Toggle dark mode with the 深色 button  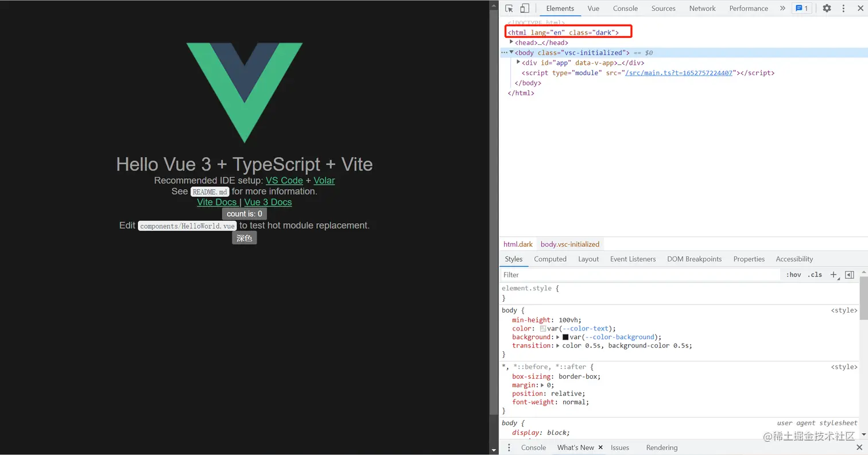(244, 238)
